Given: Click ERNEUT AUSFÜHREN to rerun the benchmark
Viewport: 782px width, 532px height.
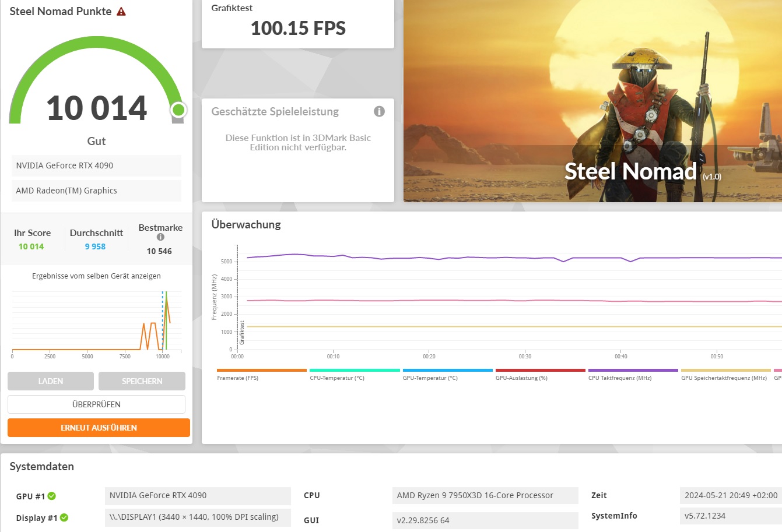Looking at the screenshot, I should pyautogui.click(x=99, y=428).
